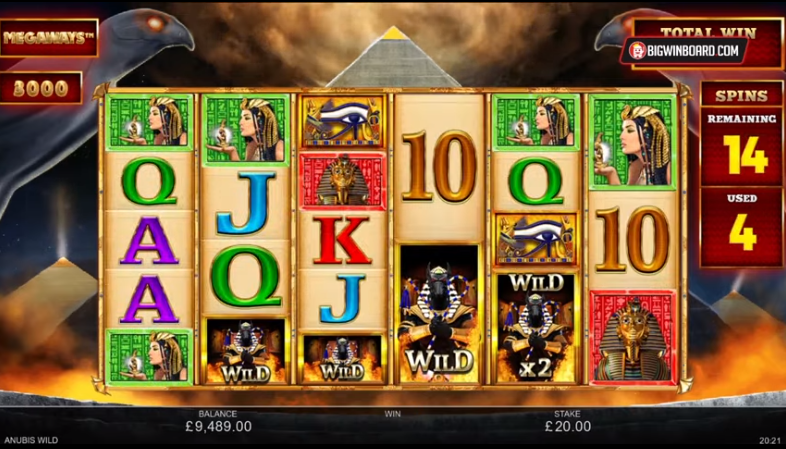The height and width of the screenshot is (449, 786).
Task: Click the tall Anubis Wild on reel four
Action: (x=440, y=314)
